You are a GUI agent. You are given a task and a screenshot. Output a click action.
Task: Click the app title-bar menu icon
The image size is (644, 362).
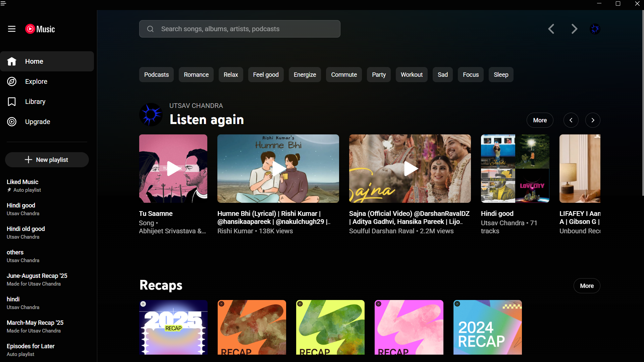3,3
